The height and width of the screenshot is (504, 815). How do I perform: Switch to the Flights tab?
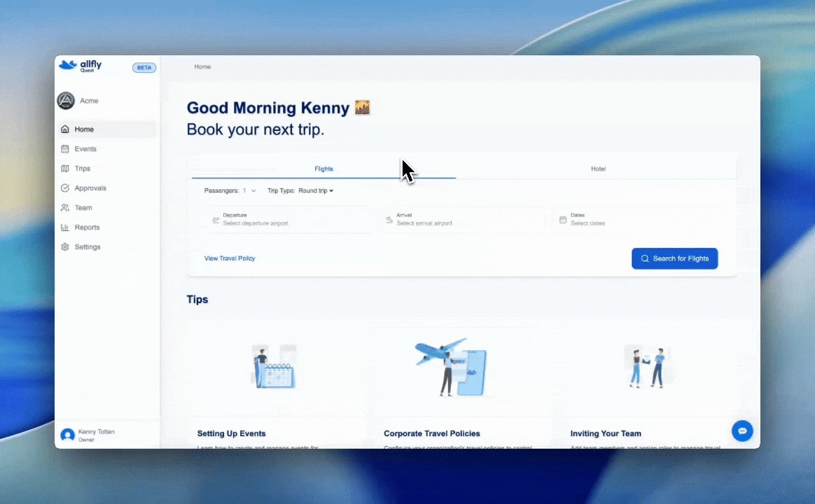click(323, 169)
